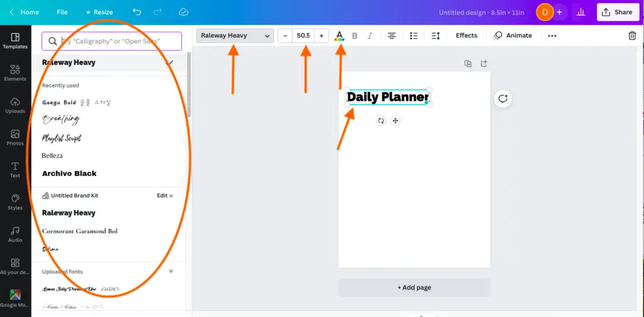Open the All your designs sidebar tab
This screenshot has width=644, height=317.
click(15, 267)
